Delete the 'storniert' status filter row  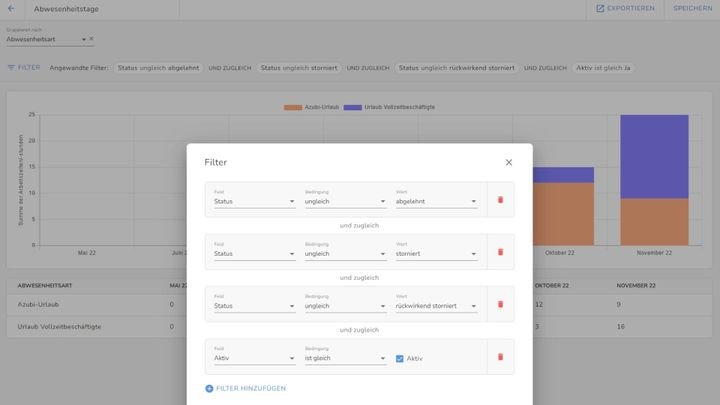click(x=500, y=252)
